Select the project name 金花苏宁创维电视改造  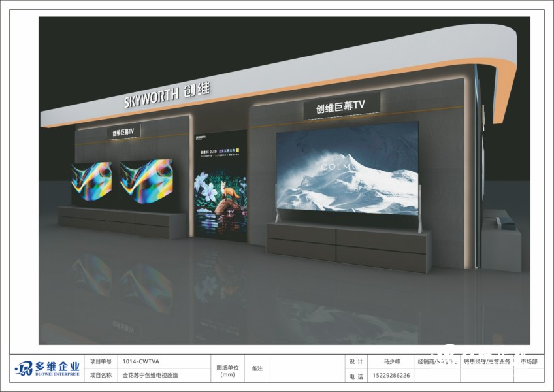pos(150,376)
